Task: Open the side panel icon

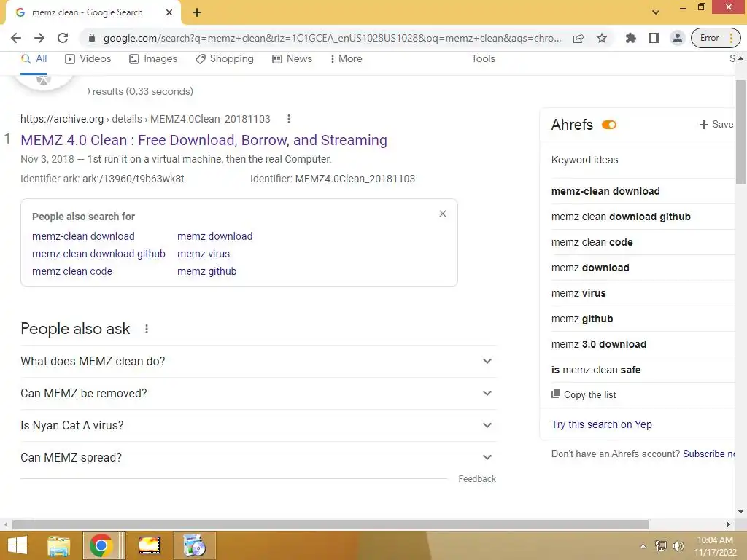Action: (654, 38)
